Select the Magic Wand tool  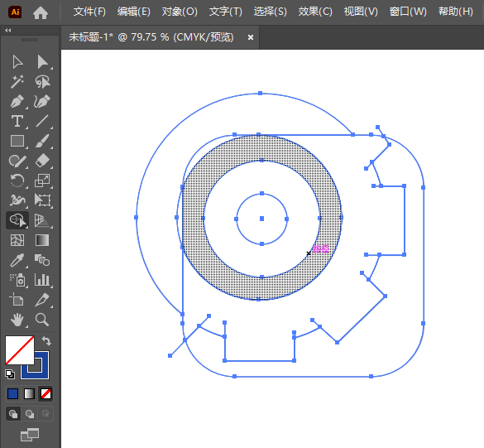(x=17, y=82)
